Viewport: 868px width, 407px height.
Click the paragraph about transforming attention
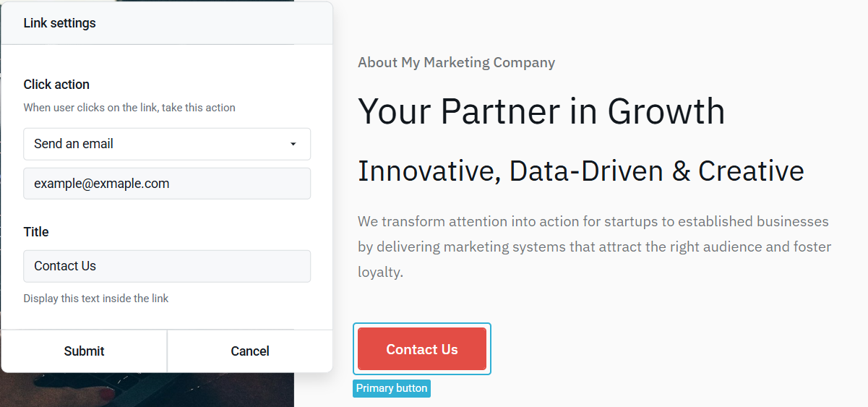point(594,247)
